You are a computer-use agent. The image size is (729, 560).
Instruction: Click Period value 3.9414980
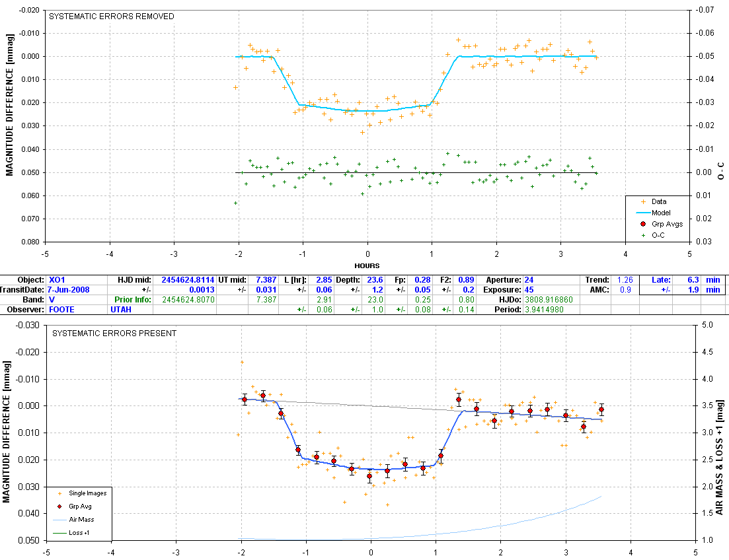(544, 310)
